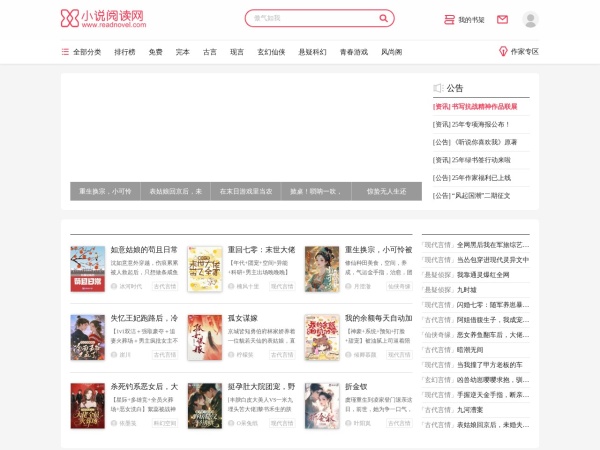Viewport: 600px width, 450px height.
Task: Go to the 悬疑科幻 category
Action: tap(313, 51)
